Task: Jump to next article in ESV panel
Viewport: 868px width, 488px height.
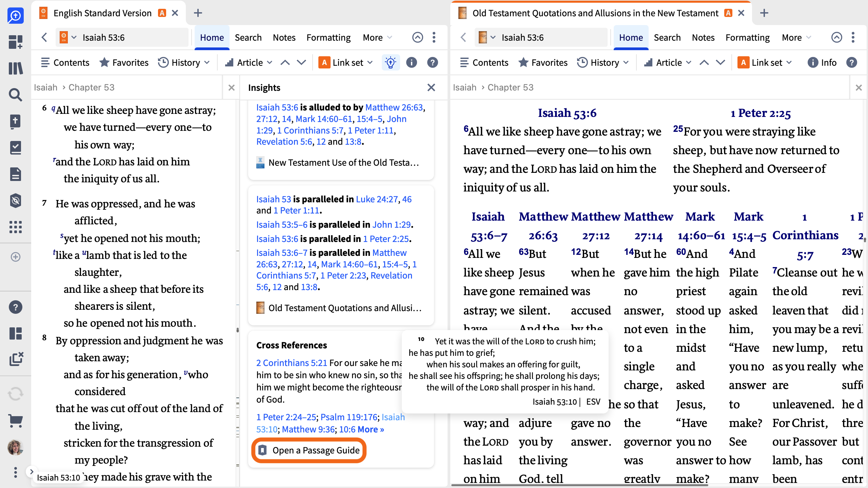Action: pos(301,62)
